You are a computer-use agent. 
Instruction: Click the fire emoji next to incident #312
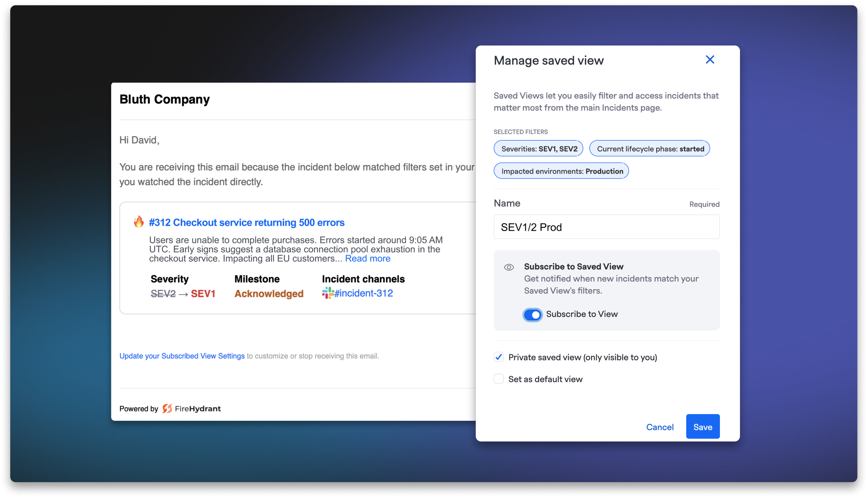pyautogui.click(x=139, y=222)
